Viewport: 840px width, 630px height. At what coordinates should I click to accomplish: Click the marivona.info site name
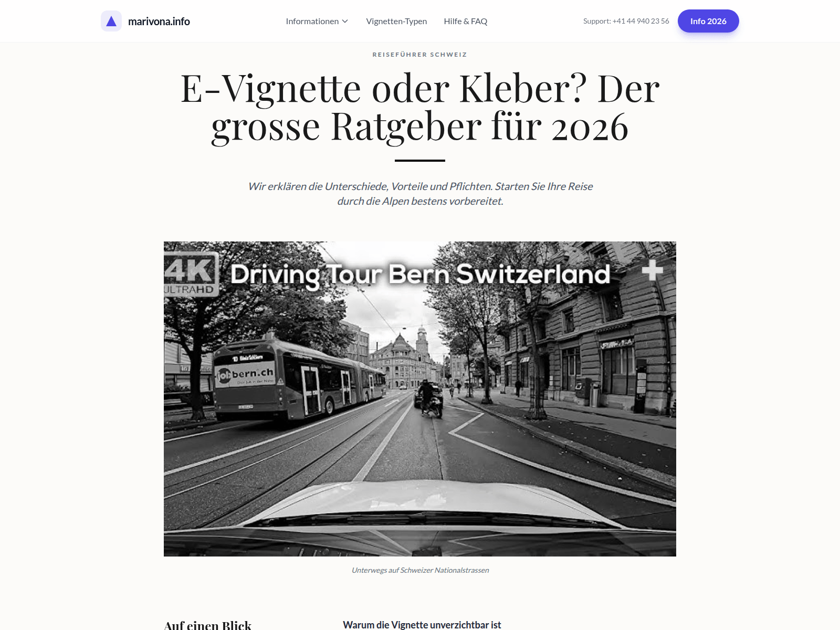click(159, 22)
